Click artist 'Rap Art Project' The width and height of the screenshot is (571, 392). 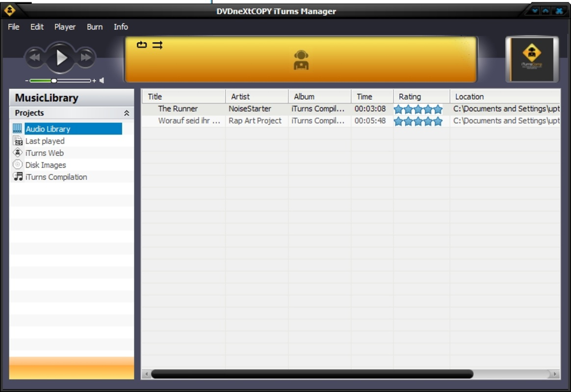(255, 121)
